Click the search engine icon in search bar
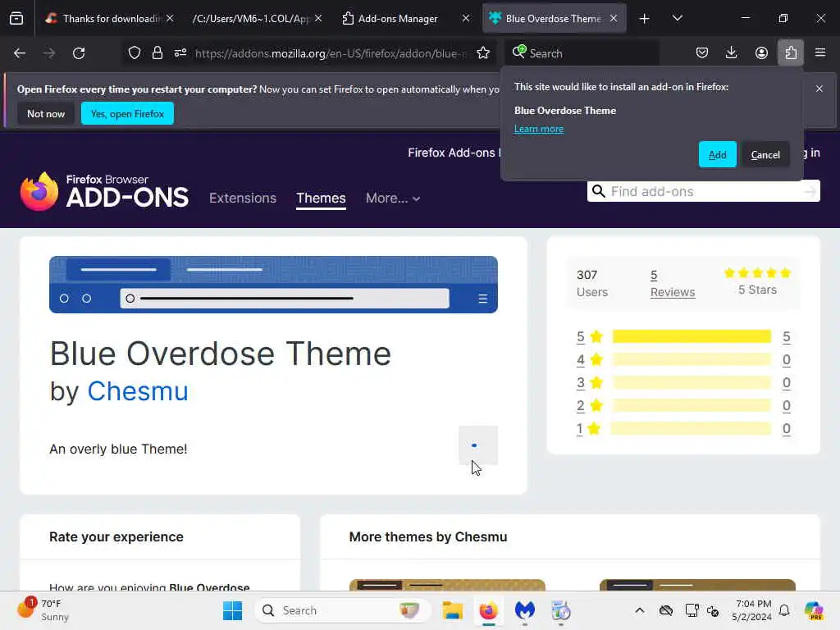This screenshot has height=630, width=840. point(518,52)
